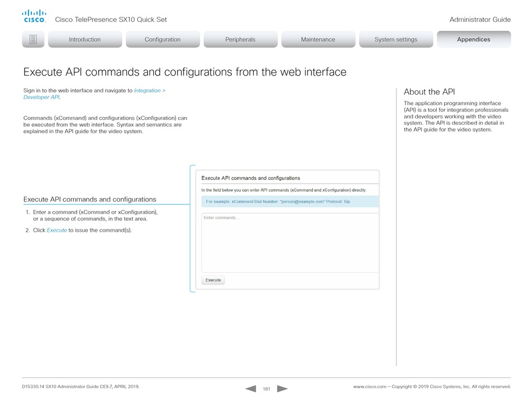Image resolution: width=532 pixels, height=398 pixels.
Task: Open the table of contents icon
Action: click(33, 39)
